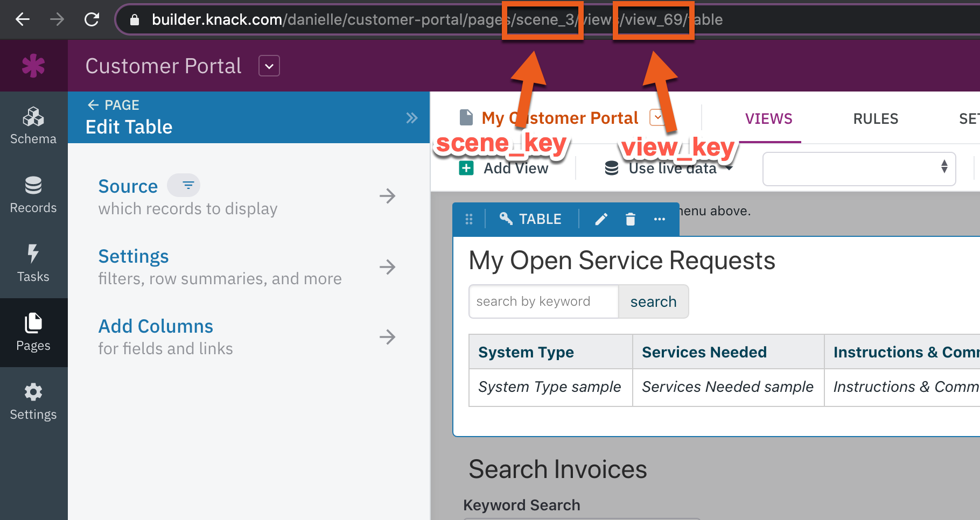Click the browser address bar URL
980x520 pixels.
[x=437, y=20]
